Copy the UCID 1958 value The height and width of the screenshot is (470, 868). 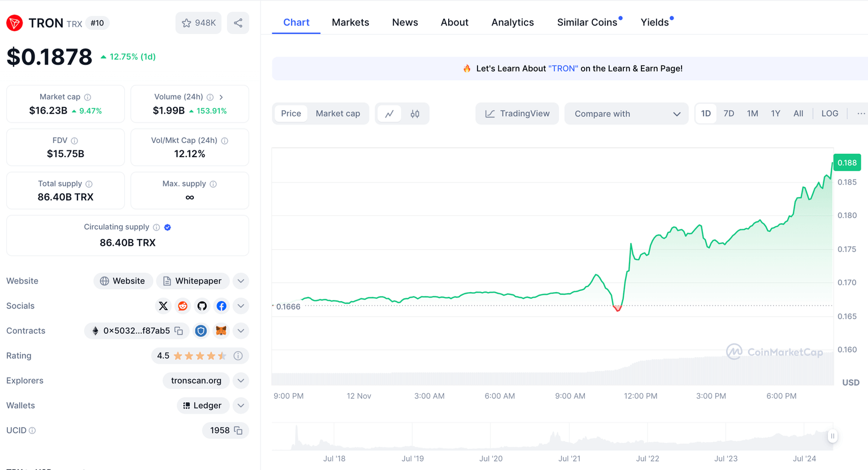click(238, 430)
